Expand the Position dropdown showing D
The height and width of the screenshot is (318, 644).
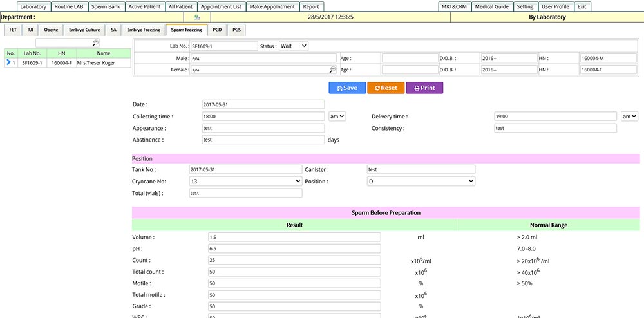click(x=421, y=181)
